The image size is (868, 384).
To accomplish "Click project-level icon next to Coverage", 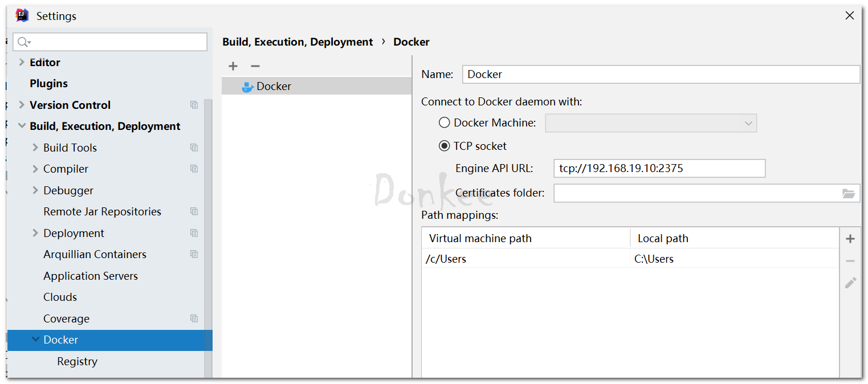I will point(194,318).
